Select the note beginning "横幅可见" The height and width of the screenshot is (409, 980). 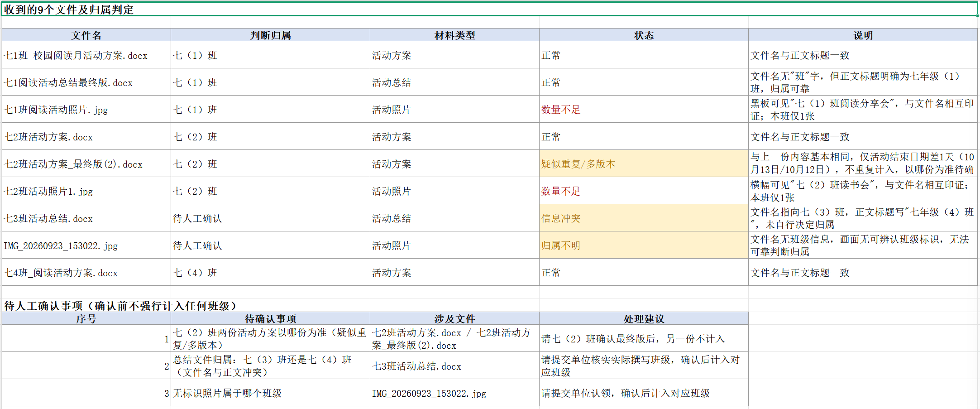tap(863, 191)
